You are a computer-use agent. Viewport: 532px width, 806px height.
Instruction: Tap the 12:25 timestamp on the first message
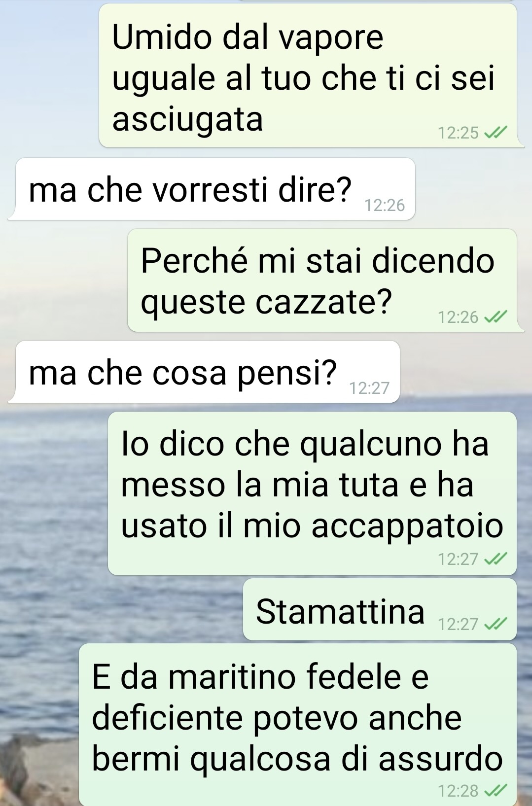(458, 133)
